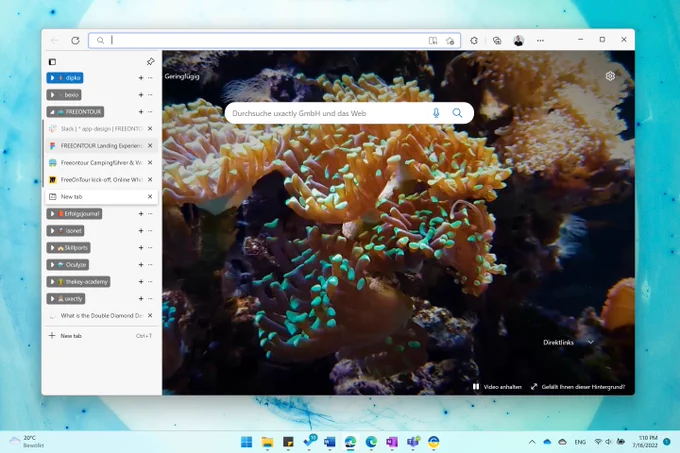Viewport: 680px width, 453px height.
Task: Close the What is the Double Diamond tab
Action: tap(150, 316)
